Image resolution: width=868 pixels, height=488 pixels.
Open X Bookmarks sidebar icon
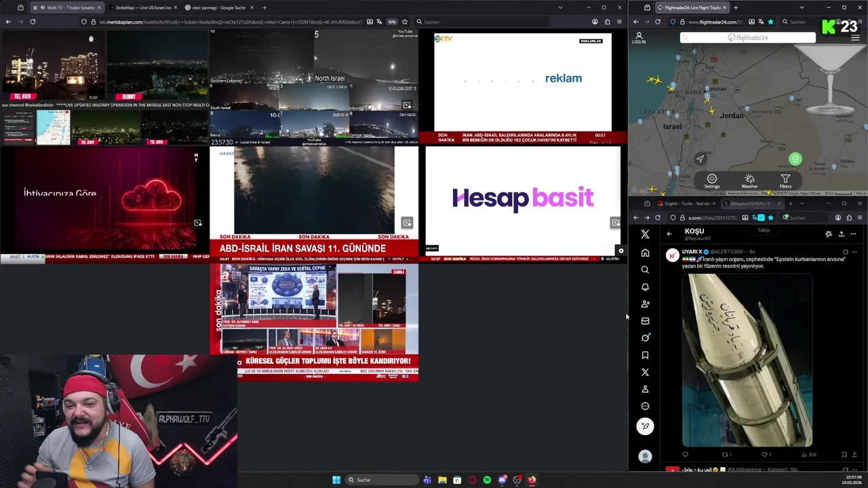645,354
